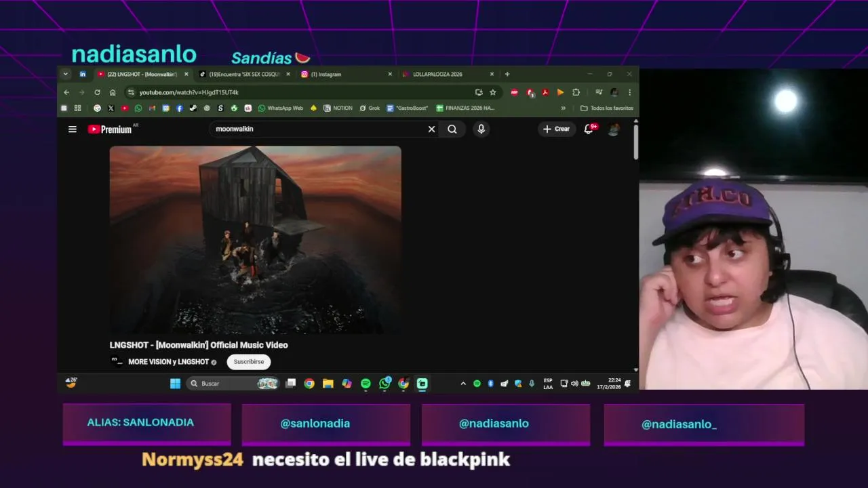
Task: Switch to the LOLLAPALOOZA 2026 tab
Action: [448, 74]
